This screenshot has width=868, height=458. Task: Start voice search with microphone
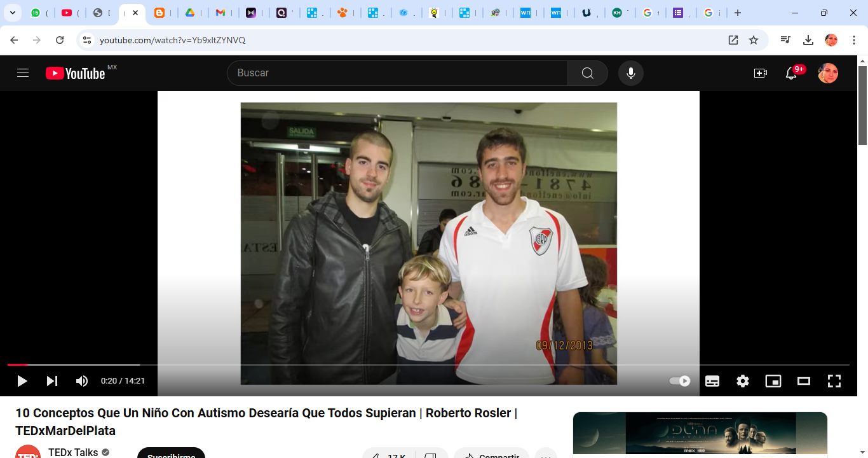[630, 73]
